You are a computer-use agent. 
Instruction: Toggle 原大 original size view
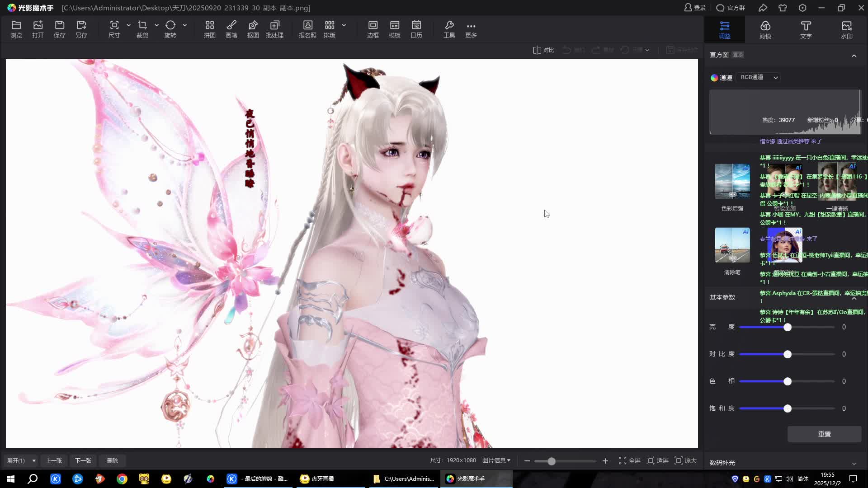coord(685,460)
